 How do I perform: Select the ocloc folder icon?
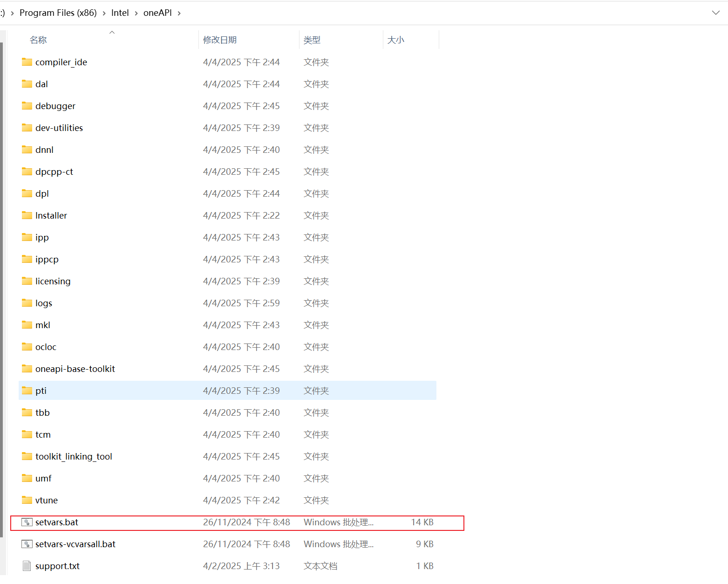click(27, 347)
